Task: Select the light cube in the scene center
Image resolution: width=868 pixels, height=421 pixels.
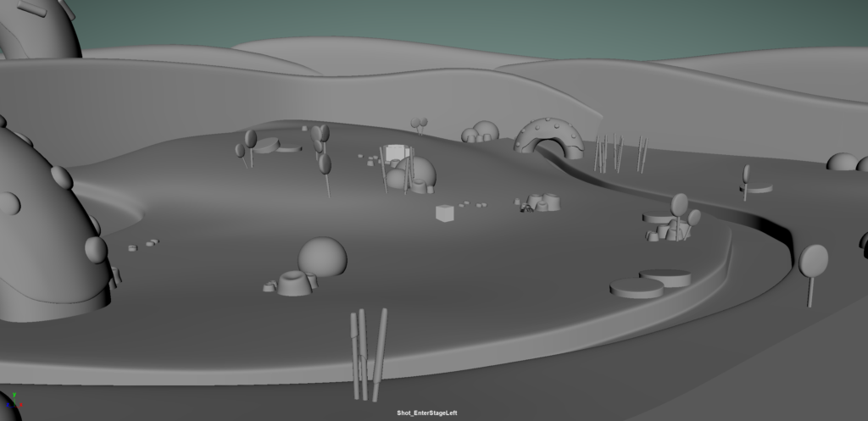Action: (445, 213)
